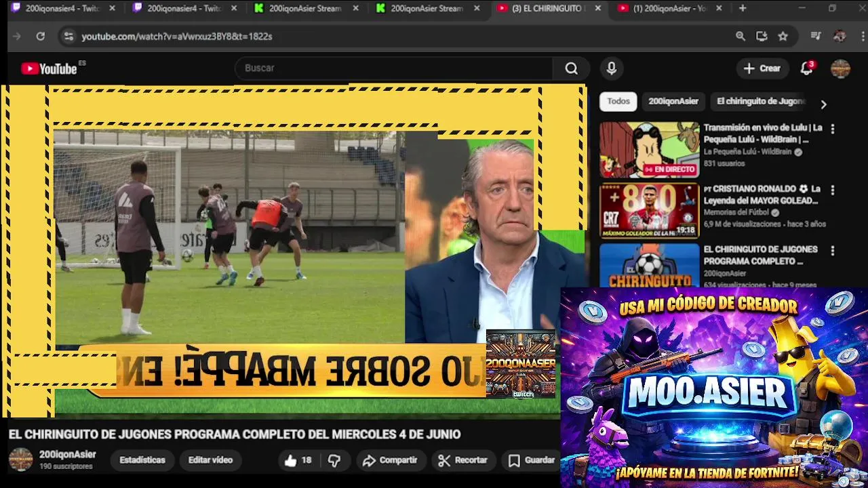Close the first 200iqonasier4 Twitch tab
868x488 pixels.
click(112, 8)
